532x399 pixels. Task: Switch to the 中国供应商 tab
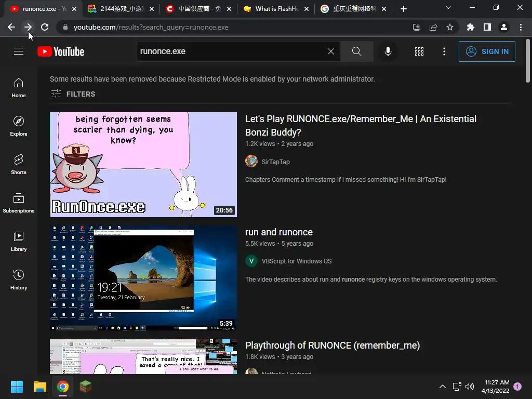tap(198, 9)
